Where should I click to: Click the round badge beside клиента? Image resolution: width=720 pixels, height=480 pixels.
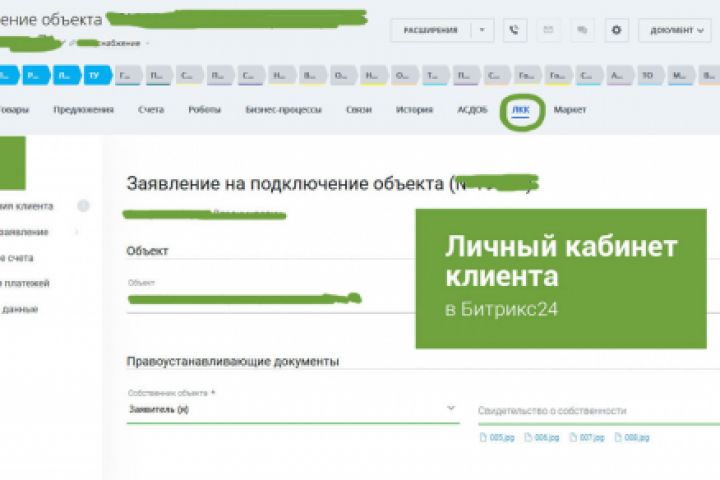tap(84, 206)
